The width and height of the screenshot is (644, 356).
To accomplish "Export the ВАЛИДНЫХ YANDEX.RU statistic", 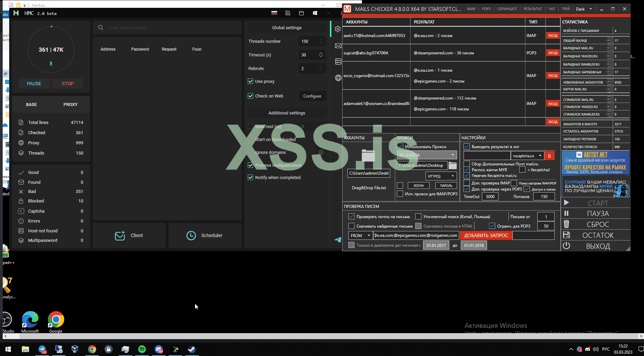I will [608, 56].
